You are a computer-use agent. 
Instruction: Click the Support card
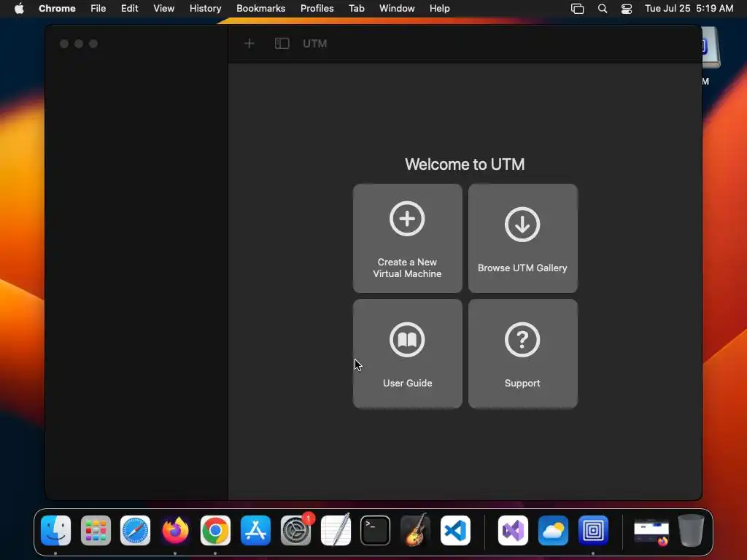[522, 354]
